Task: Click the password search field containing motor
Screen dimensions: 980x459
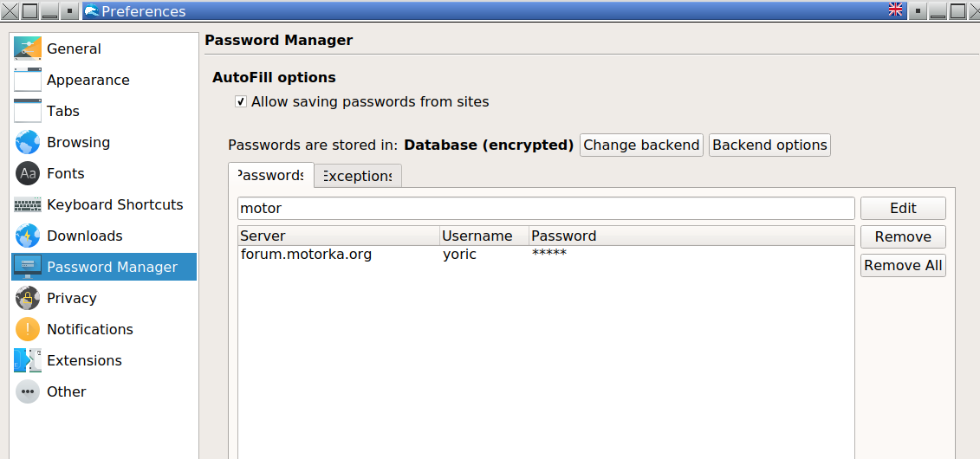Action: point(546,208)
